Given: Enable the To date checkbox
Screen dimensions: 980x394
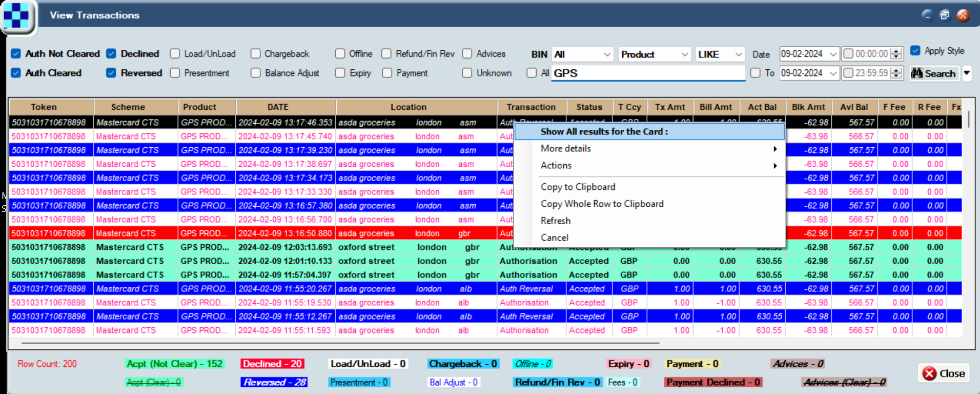Looking at the screenshot, I should (x=755, y=73).
